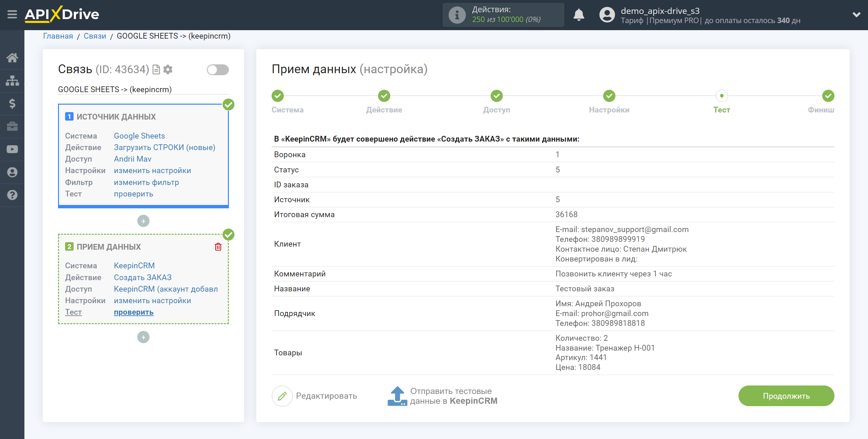Go to Доступ step
Image resolution: width=868 pixels, height=439 pixels.
[x=497, y=96]
